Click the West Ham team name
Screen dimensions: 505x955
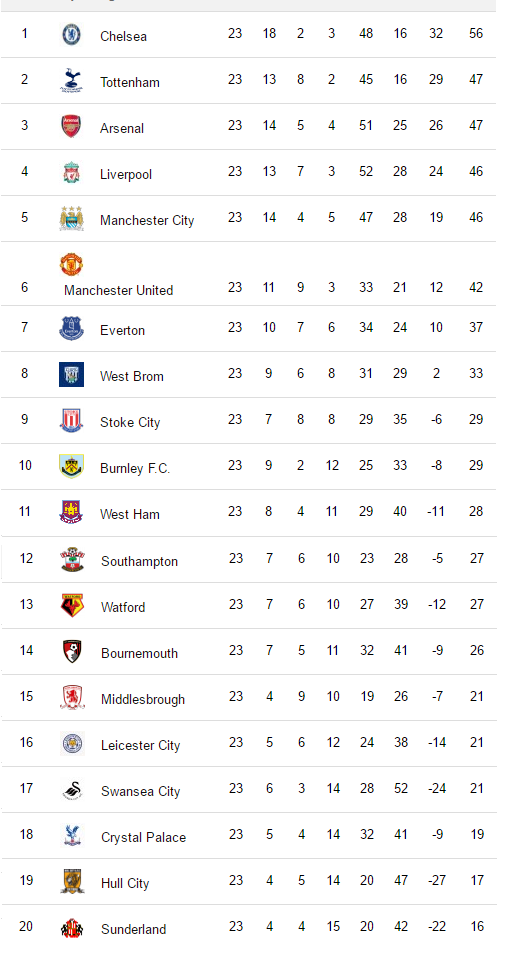[x=130, y=514]
